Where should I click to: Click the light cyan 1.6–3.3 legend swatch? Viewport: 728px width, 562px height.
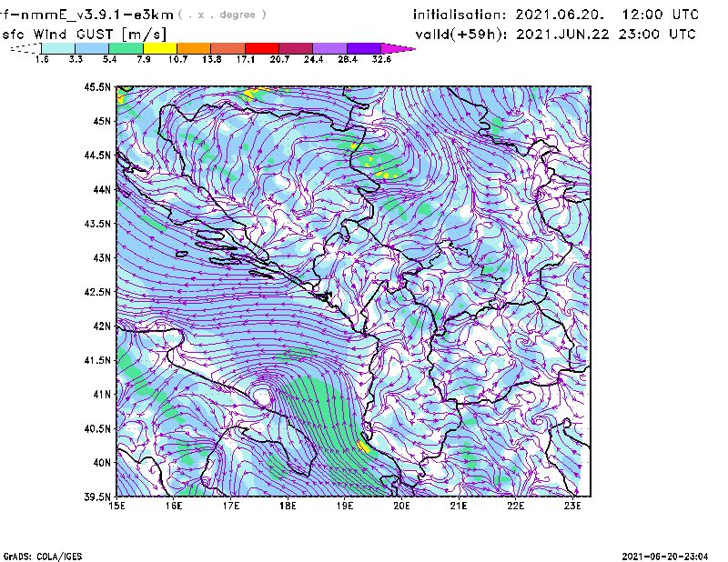click(58, 48)
